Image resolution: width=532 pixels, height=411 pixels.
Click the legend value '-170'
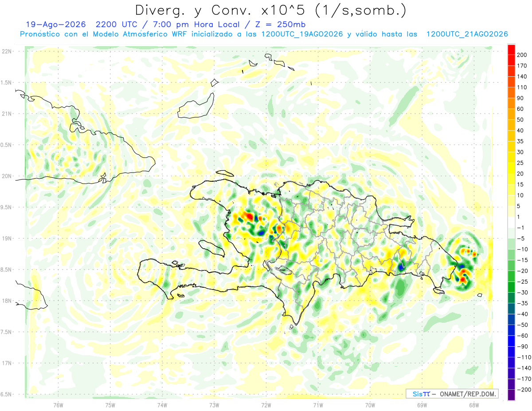pos(524,379)
